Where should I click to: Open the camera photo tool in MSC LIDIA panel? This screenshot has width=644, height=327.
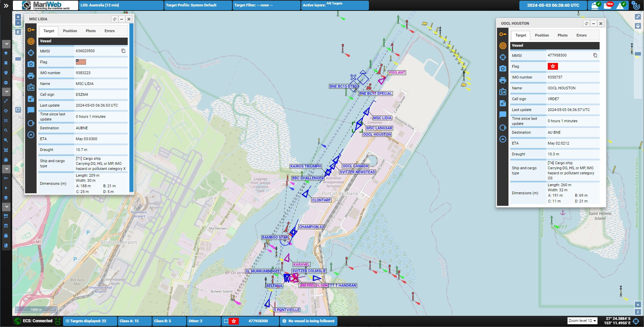pos(31,64)
